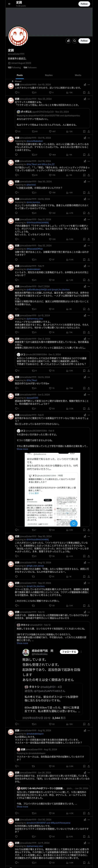Open the more options menu on pinned post
This screenshot has width=98, height=868.
tap(89, 85)
